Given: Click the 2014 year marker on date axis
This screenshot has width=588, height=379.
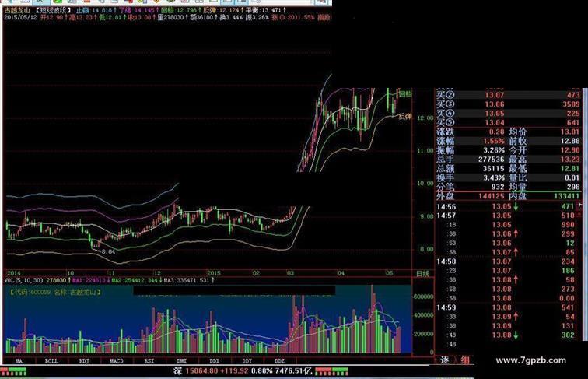Looking at the screenshot, I should pos(14,273).
